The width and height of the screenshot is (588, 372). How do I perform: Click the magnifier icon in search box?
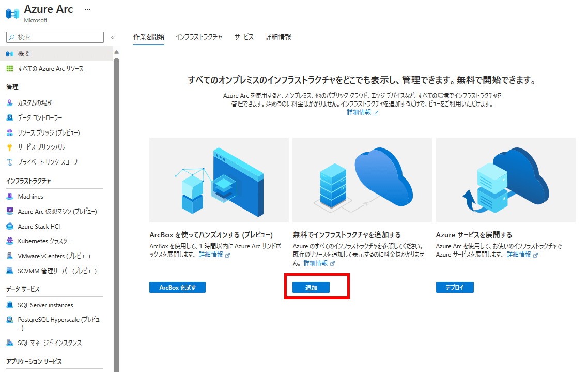coord(12,37)
